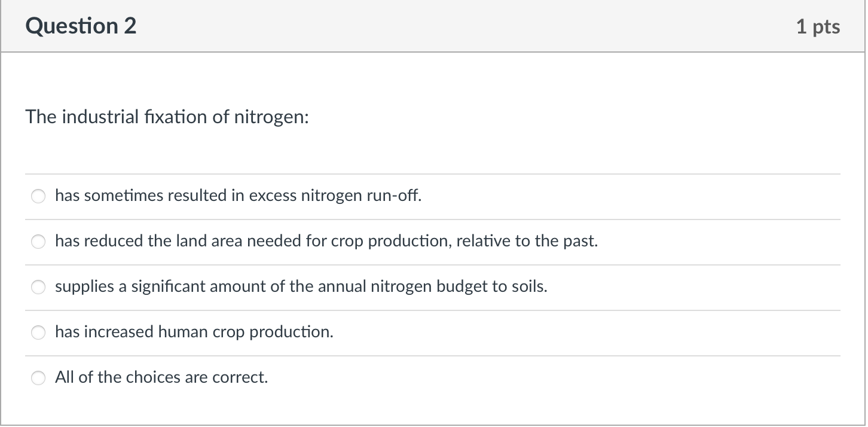Click the '1 pts' label
868x427 pixels.
coord(820,26)
